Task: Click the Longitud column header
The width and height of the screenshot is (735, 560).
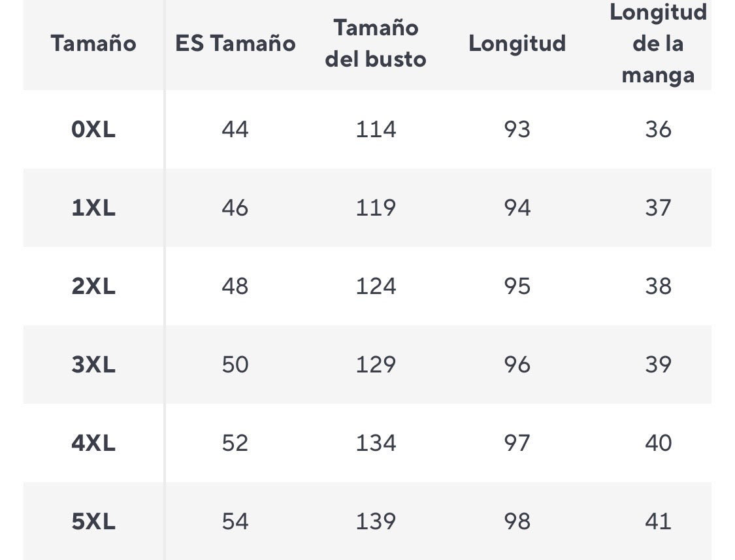Action: click(517, 44)
